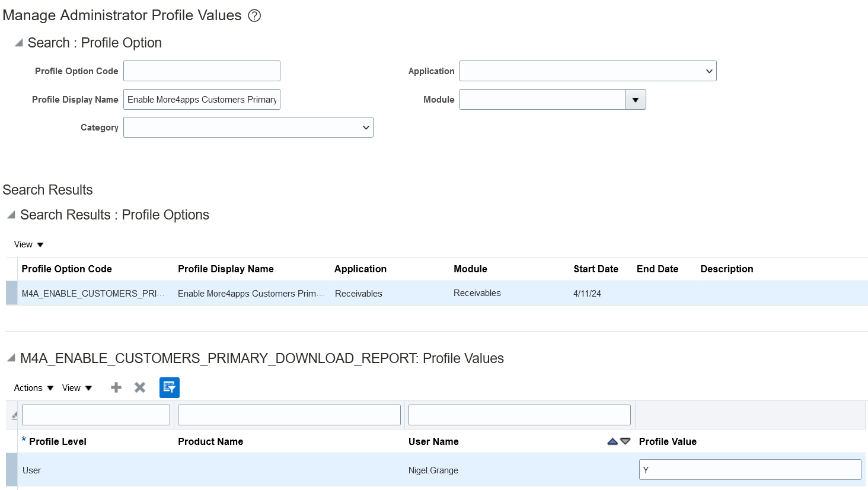Click the Application column header
868x490 pixels.
360,269
